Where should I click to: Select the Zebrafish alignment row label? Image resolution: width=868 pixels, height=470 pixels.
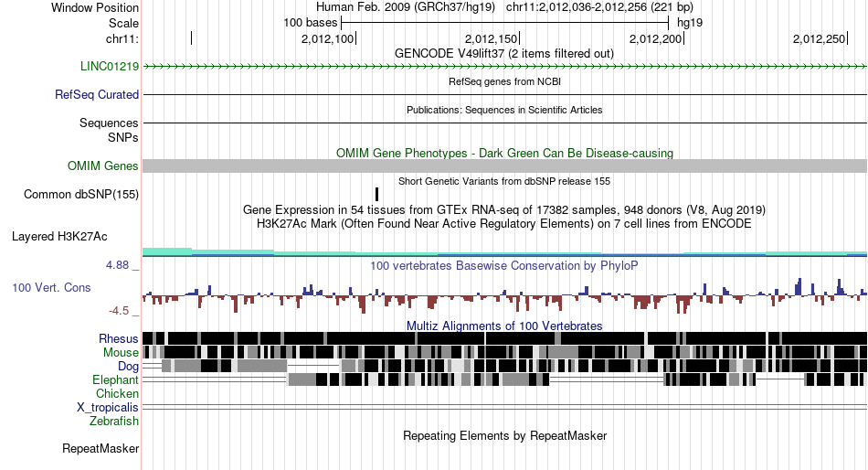(x=114, y=422)
